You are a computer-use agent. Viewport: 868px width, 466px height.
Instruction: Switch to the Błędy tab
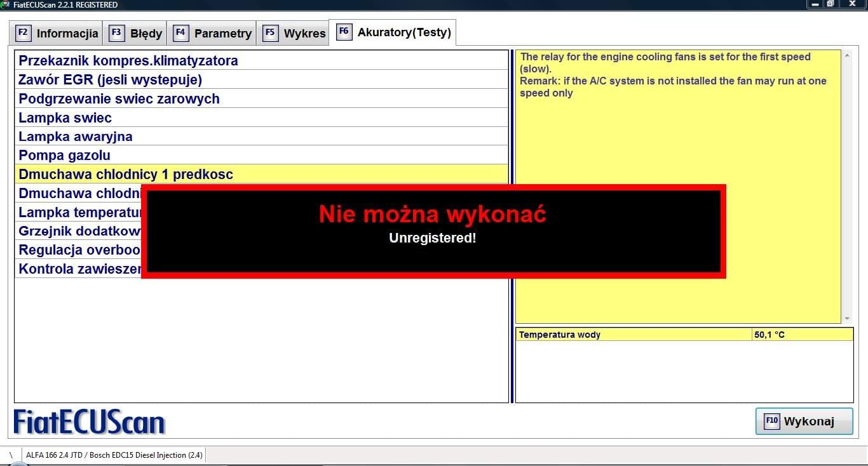coord(135,33)
